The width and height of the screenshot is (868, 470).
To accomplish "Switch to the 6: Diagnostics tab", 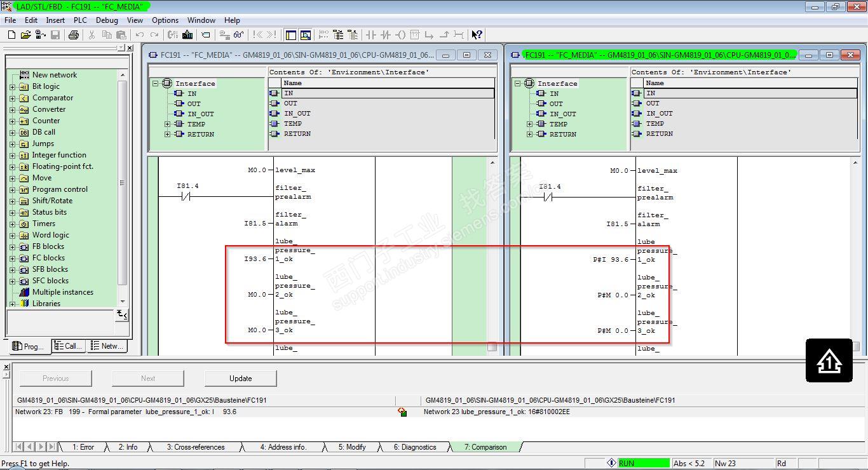I will (x=415, y=447).
